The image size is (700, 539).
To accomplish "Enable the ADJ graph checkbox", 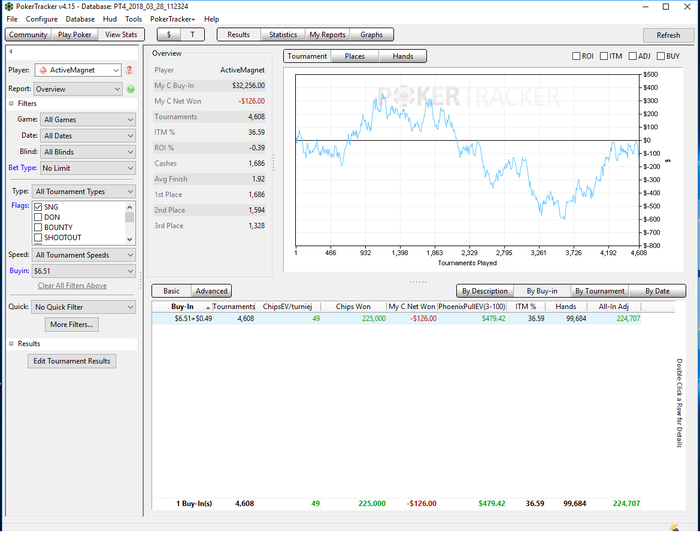I will [632, 56].
